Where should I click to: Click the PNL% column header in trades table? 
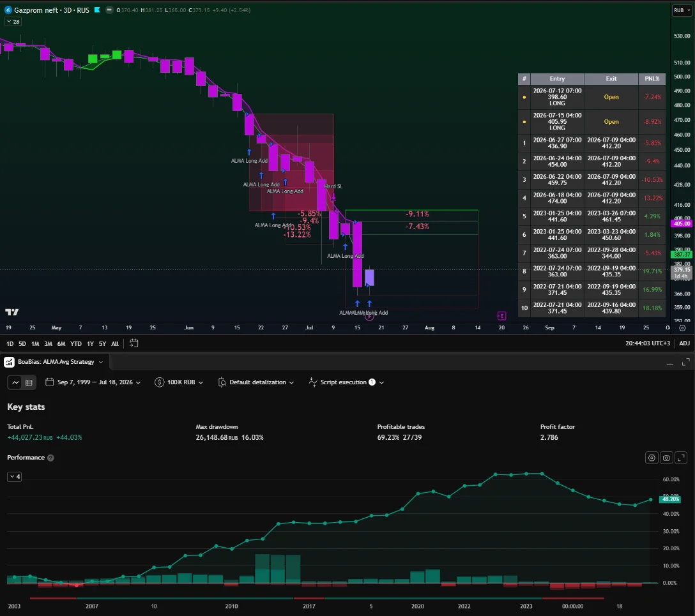[652, 79]
